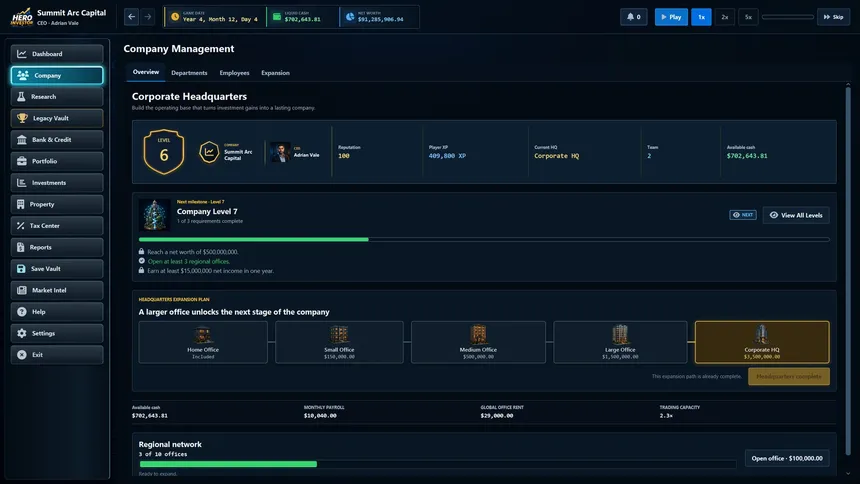The width and height of the screenshot is (860, 484).
Task: Click Headquarters complete button
Action: point(789,376)
